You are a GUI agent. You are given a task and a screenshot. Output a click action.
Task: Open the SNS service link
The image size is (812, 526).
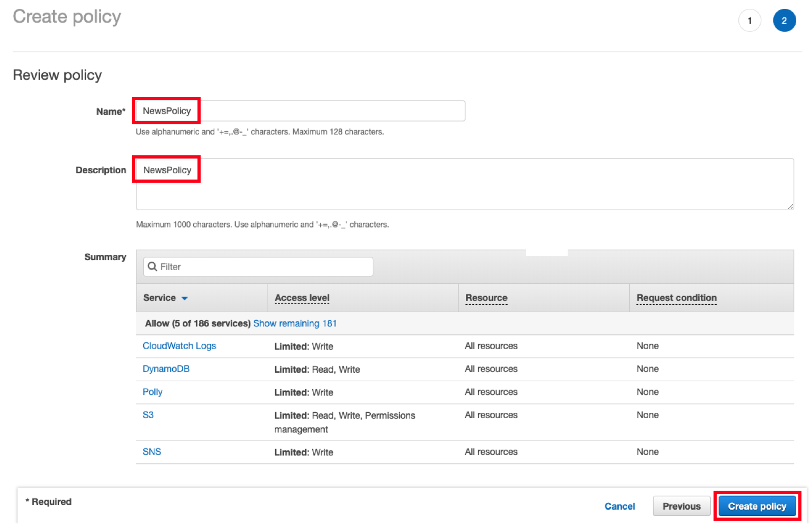(152, 452)
